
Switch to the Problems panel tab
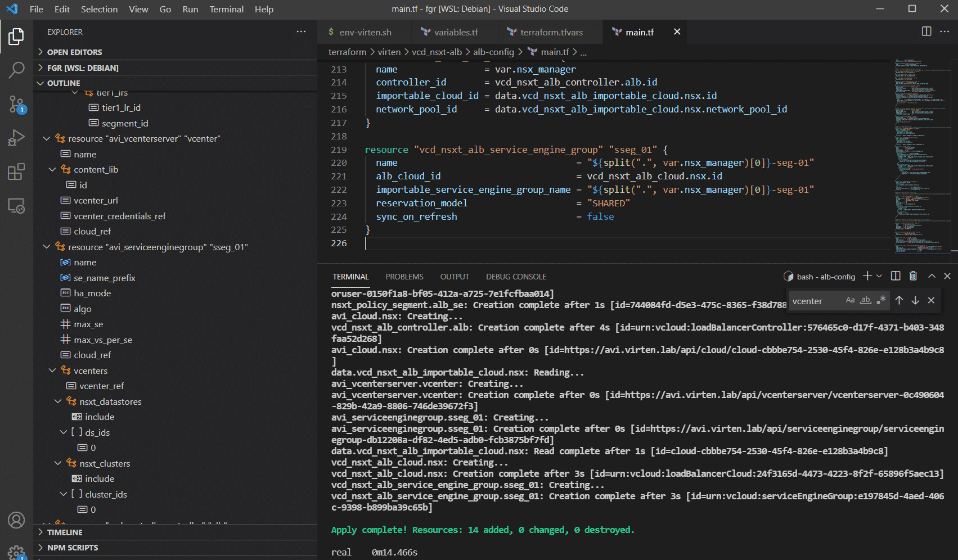pos(404,277)
